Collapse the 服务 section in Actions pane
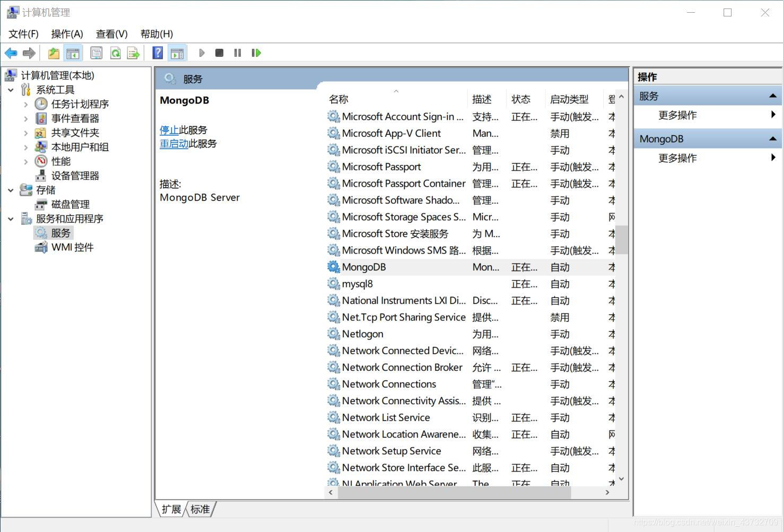 (x=772, y=96)
